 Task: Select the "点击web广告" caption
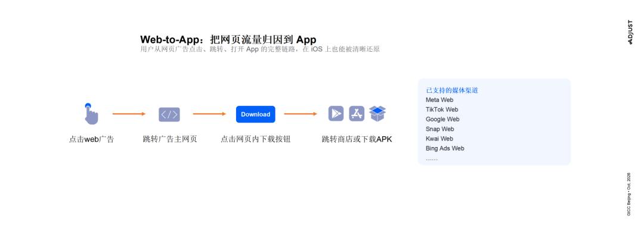point(91,139)
